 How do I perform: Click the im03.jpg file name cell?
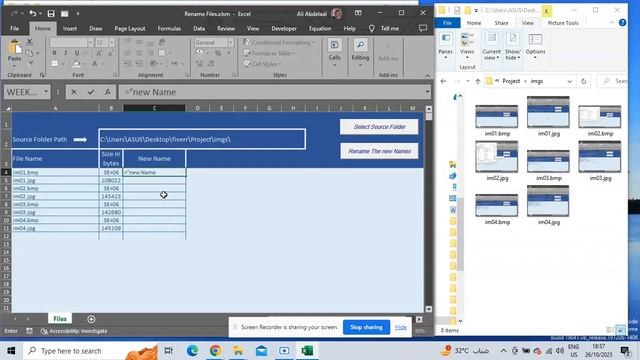click(55, 212)
